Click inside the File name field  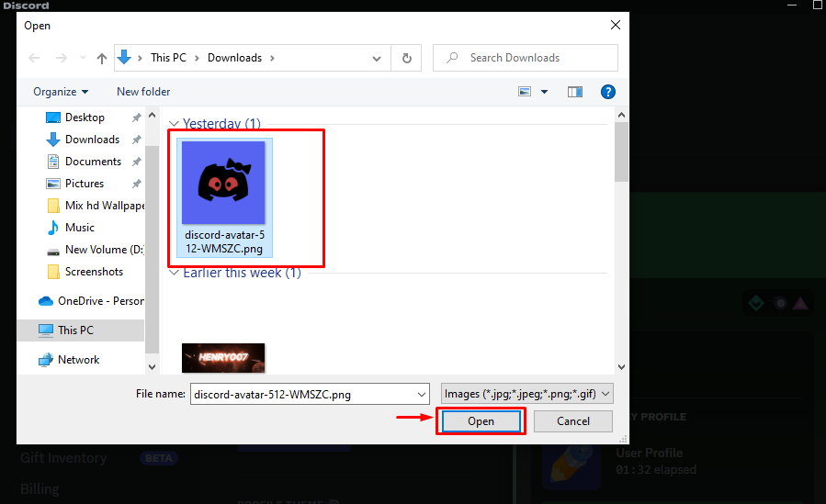click(x=303, y=395)
